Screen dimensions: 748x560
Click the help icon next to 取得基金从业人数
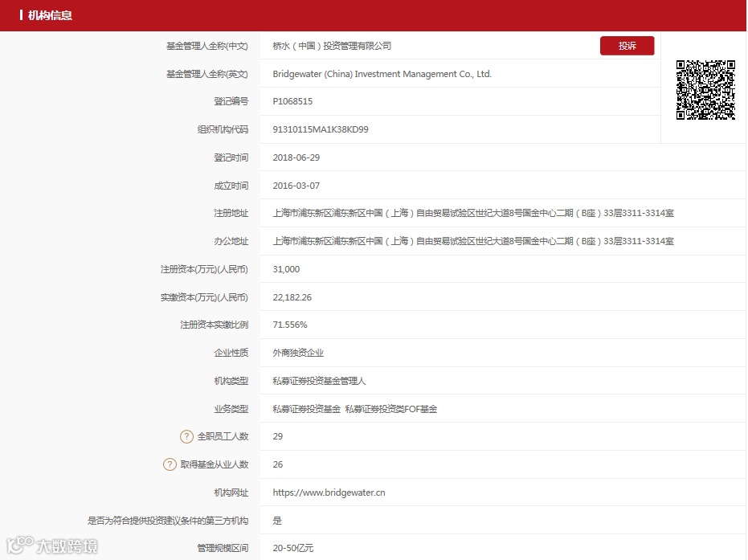[170, 464]
